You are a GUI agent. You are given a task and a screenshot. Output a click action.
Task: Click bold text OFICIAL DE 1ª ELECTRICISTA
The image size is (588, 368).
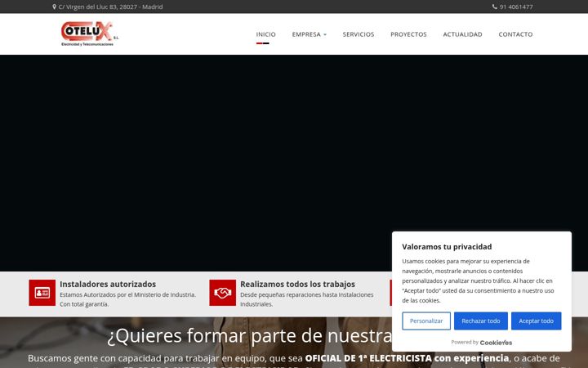pos(368,358)
